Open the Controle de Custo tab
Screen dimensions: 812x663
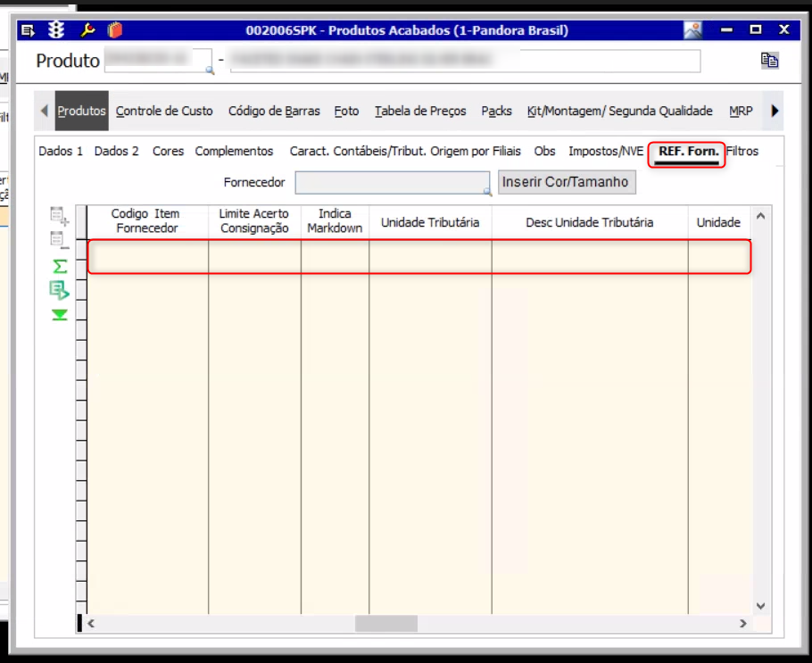[164, 111]
